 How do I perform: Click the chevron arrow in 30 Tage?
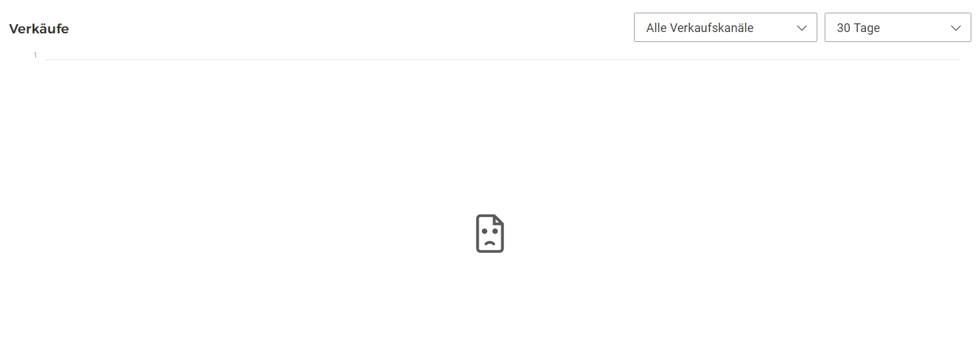click(956, 28)
